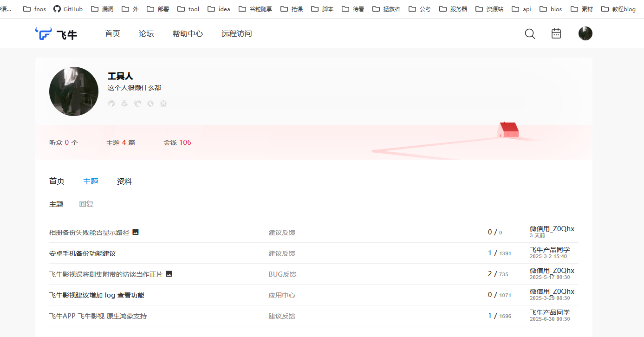Click the 2025-5-17 00:30 timestamp
Screen dimensions: 644x337
[x=550, y=277]
